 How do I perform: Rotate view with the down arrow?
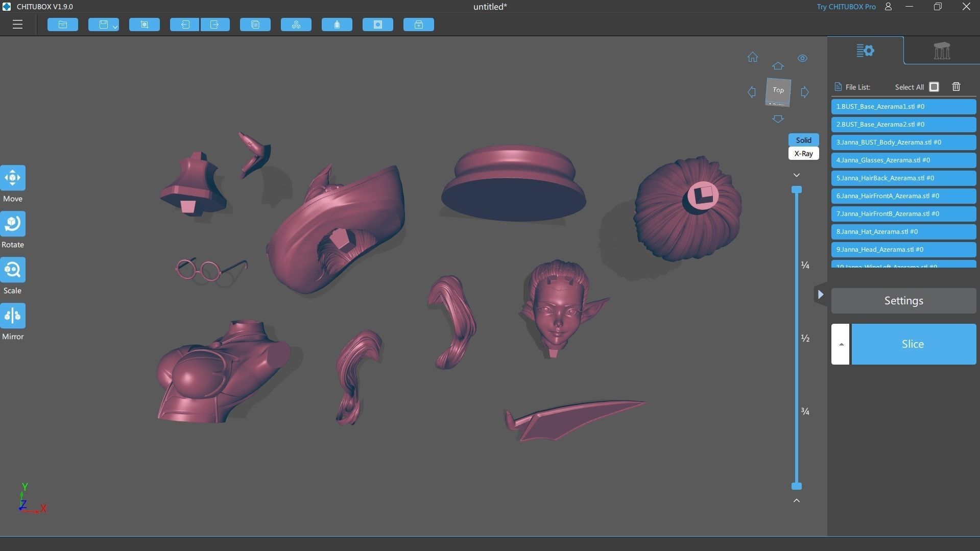[x=778, y=119]
